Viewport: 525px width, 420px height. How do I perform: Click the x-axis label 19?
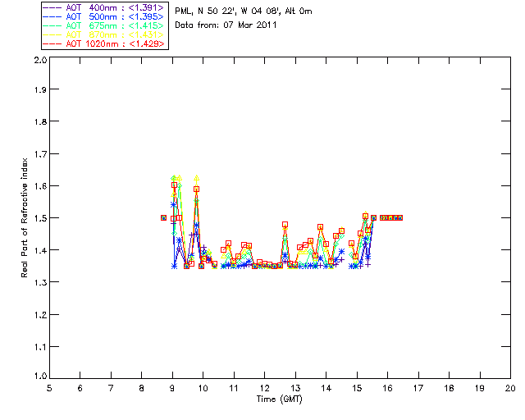coord(480,388)
